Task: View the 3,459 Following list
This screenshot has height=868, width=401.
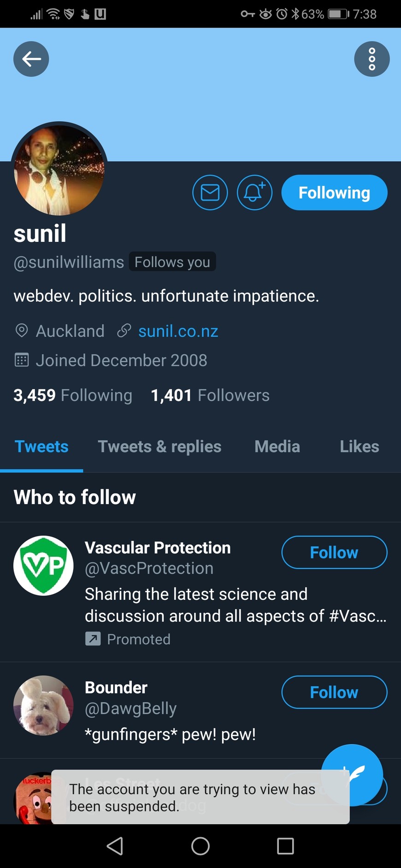Action: pos(73,395)
